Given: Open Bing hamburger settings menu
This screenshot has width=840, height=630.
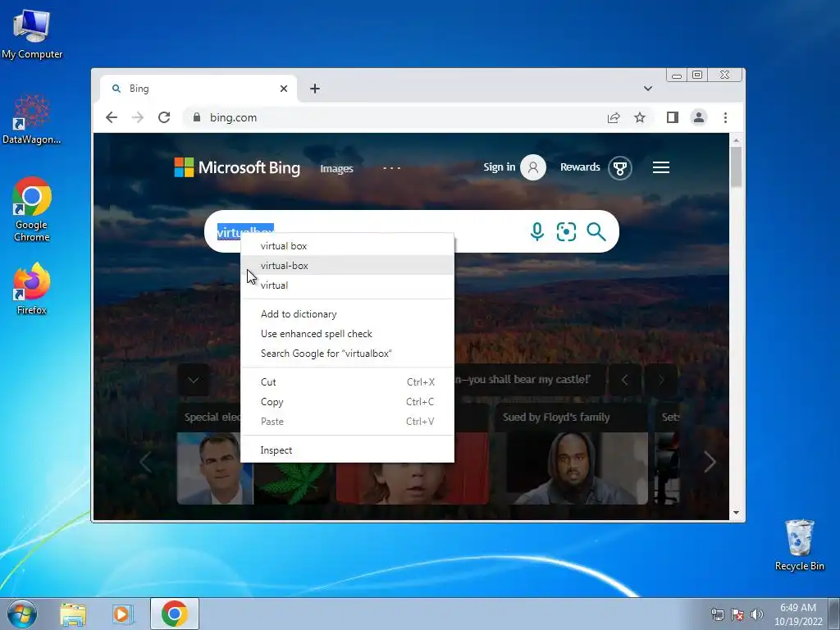Looking at the screenshot, I should coord(661,167).
